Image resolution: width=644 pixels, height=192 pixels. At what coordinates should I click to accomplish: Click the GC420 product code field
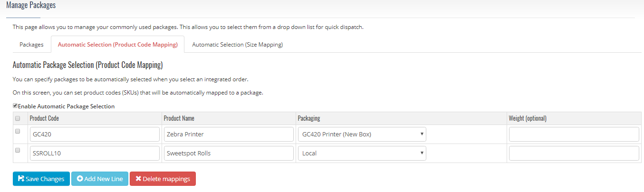(94, 134)
